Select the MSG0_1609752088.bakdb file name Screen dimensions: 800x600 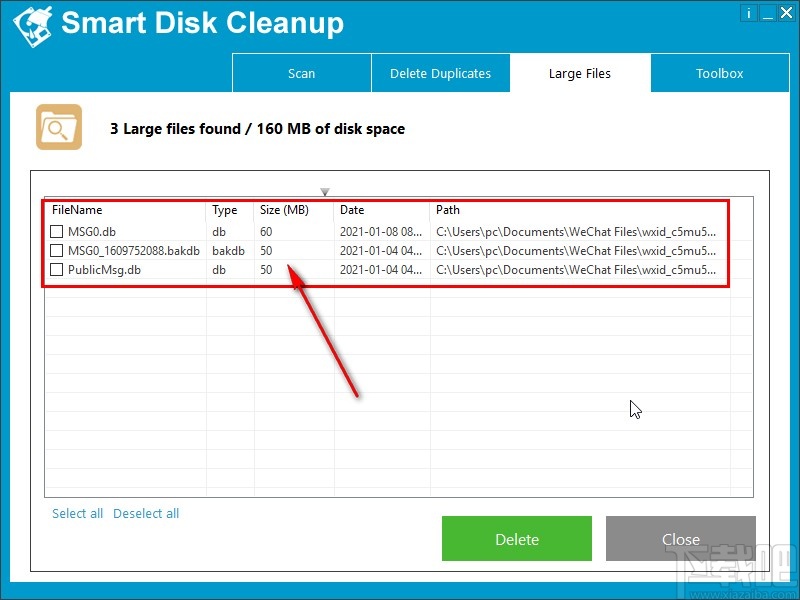coord(134,251)
